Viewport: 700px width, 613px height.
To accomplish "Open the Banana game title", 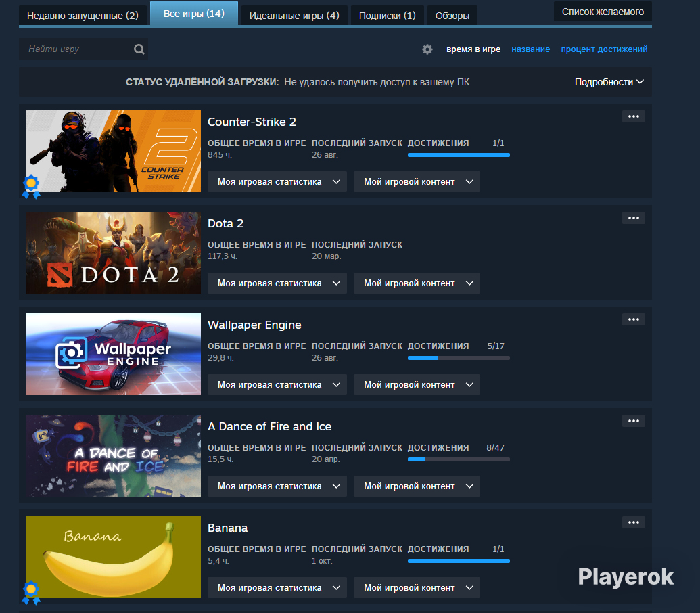I will (228, 528).
